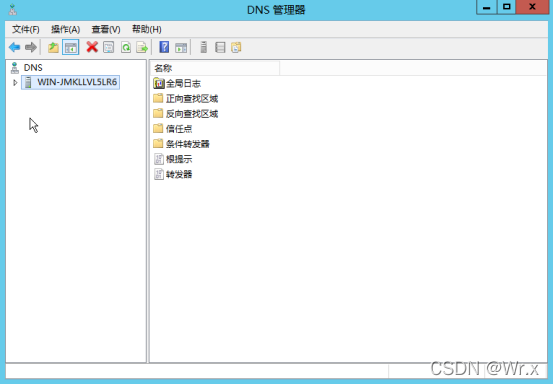The image size is (554, 385).
Task: Click the DNS Manager title bar system icon
Action: click(x=13, y=10)
